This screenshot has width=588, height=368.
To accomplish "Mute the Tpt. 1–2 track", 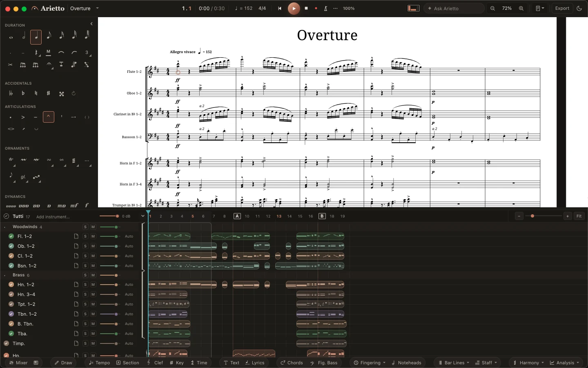I will point(93,304).
